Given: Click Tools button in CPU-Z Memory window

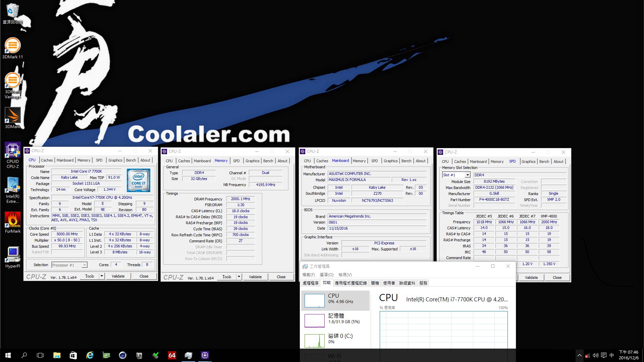Looking at the screenshot, I should click(227, 277).
